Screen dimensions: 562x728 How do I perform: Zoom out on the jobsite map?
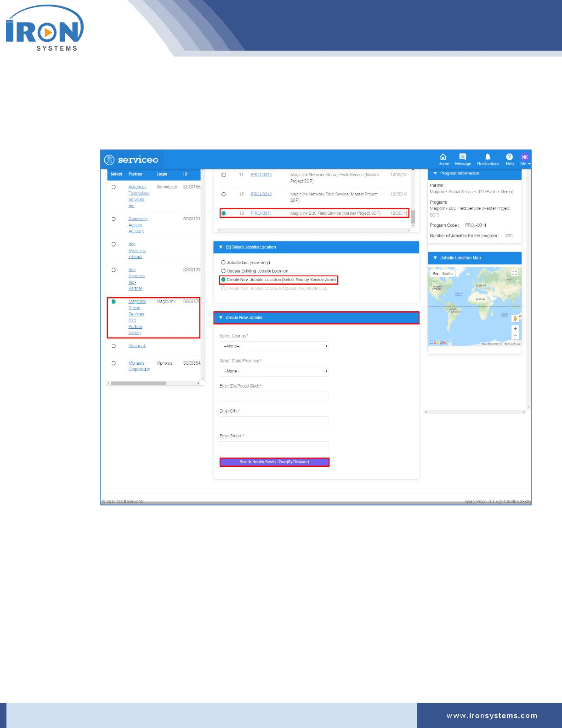click(515, 336)
